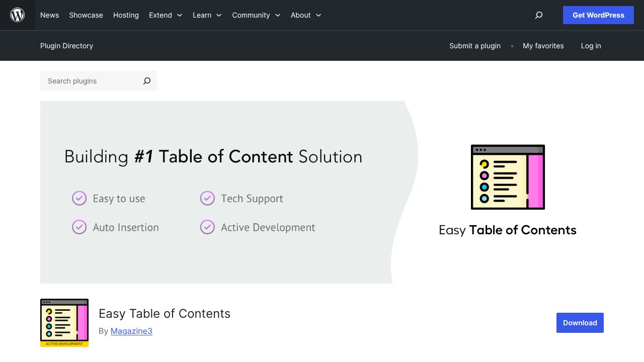Click the checkmark icon beside Active Development
Viewport: 644px width, 362px height.
207,227
